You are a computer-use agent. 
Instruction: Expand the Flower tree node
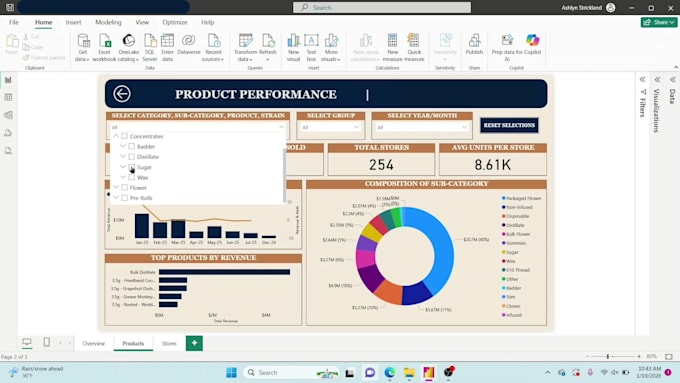pyautogui.click(x=116, y=187)
